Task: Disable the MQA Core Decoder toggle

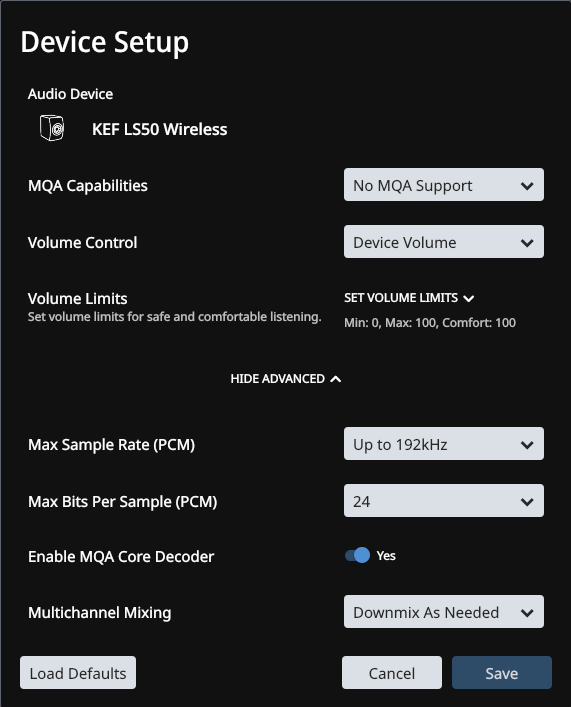Action: tap(358, 555)
